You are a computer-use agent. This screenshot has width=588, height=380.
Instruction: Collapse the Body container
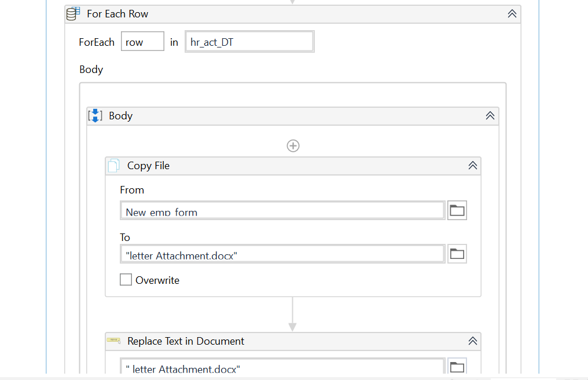[x=490, y=115]
